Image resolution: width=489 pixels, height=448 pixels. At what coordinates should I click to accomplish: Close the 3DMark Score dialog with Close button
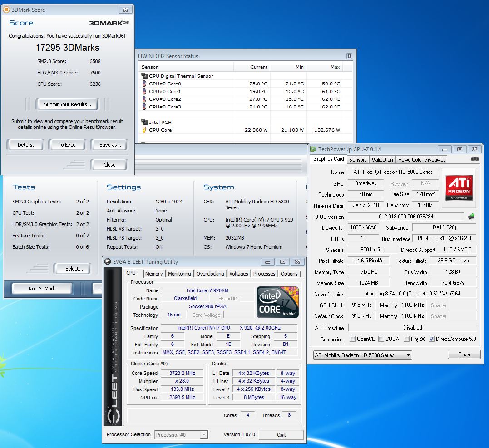[109, 165]
